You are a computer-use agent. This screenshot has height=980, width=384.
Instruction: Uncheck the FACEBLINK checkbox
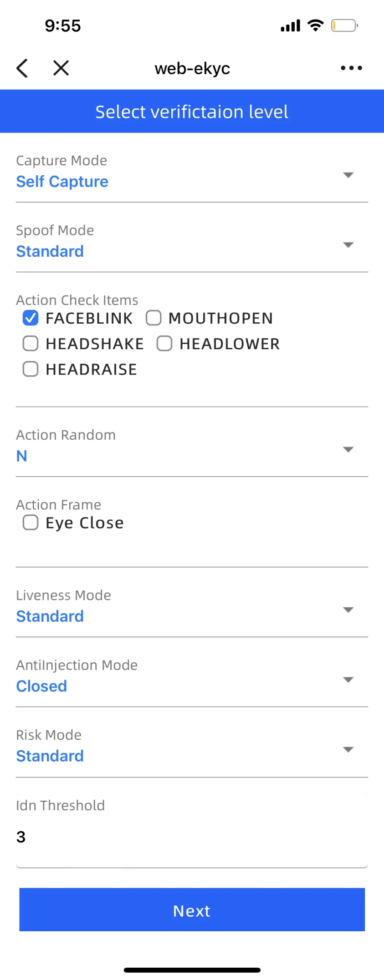(31, 318)
